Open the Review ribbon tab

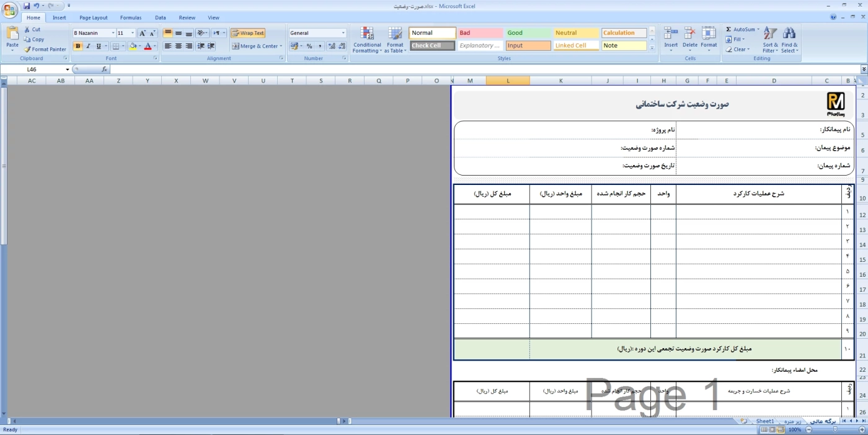pyautogui.click(x=187, y=18)
